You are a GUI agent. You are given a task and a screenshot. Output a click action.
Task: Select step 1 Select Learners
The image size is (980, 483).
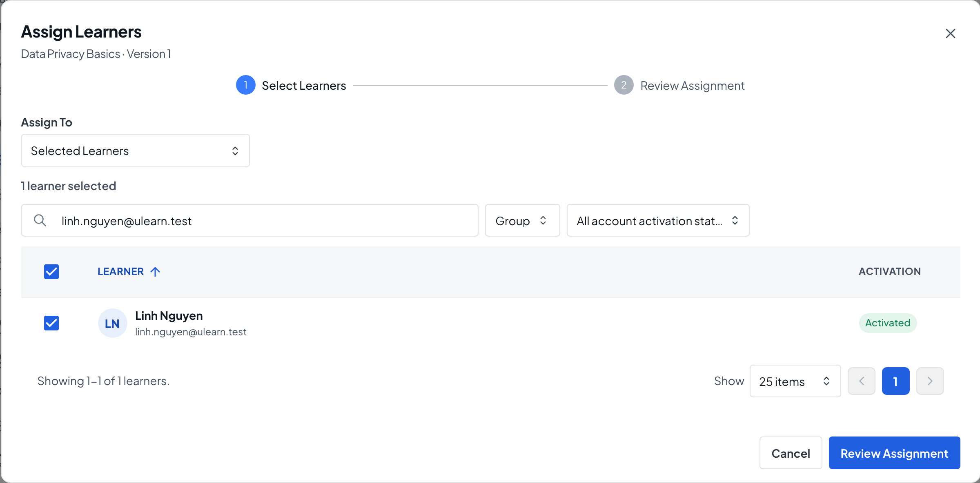tap(292, 85)
